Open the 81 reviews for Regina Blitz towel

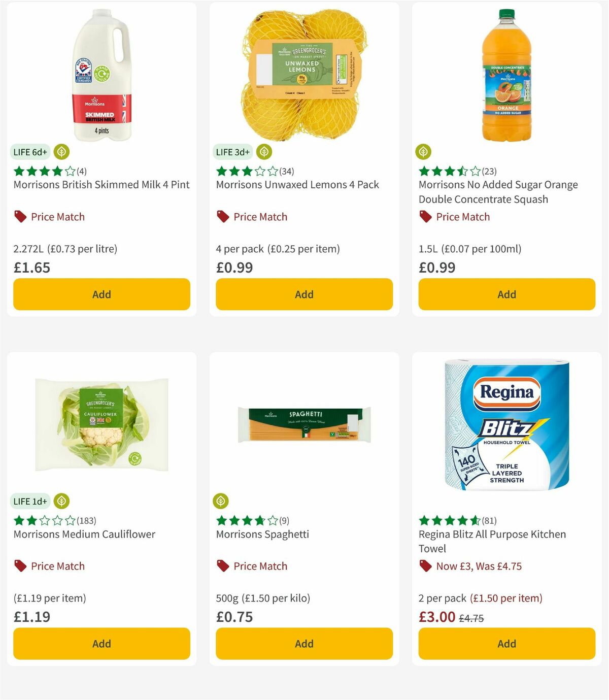(457, 520)
